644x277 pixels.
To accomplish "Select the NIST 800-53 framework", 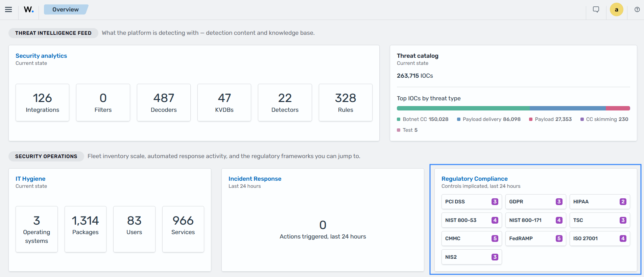I will [472, 220].
